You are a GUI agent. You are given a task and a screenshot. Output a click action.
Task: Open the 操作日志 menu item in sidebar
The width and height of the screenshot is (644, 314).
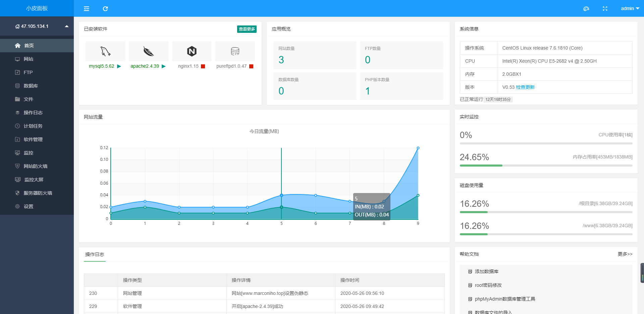[37, 113]
